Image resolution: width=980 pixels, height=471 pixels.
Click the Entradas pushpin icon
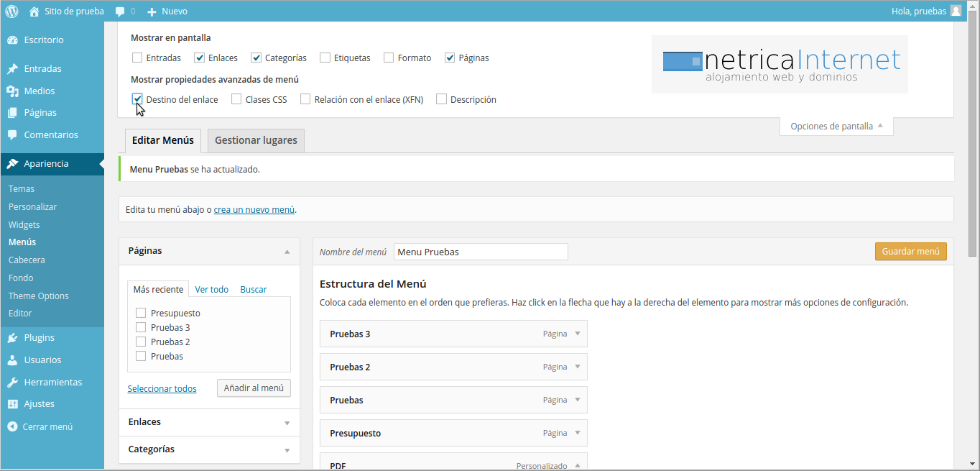click(x=12, y=69)
